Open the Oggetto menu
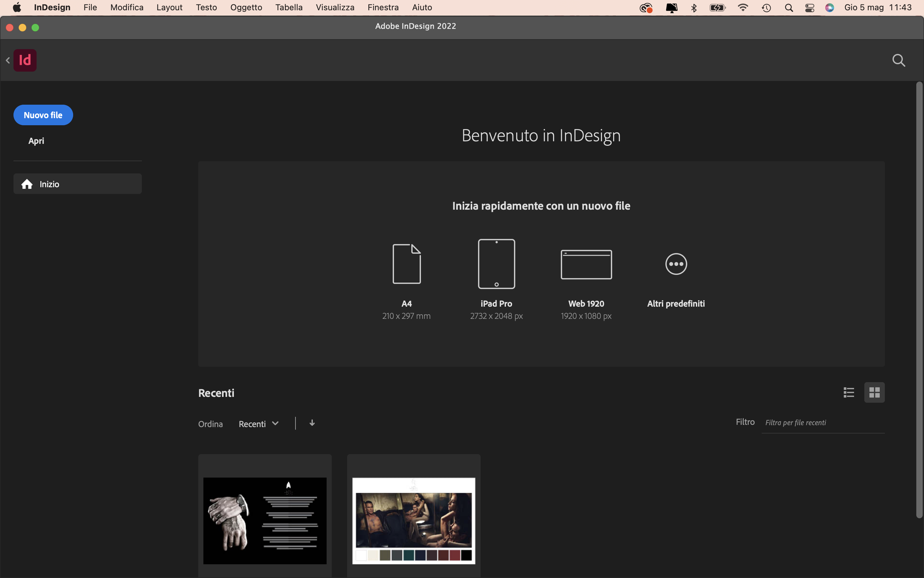This screenshot has width=924, height=578. (x=246, y=7)
